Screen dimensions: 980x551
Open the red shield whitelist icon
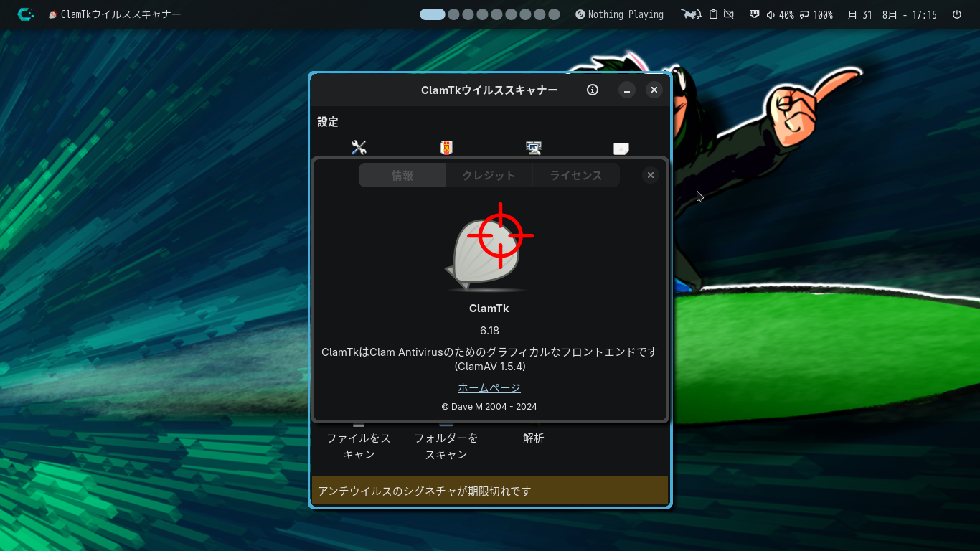click(446, 148)
